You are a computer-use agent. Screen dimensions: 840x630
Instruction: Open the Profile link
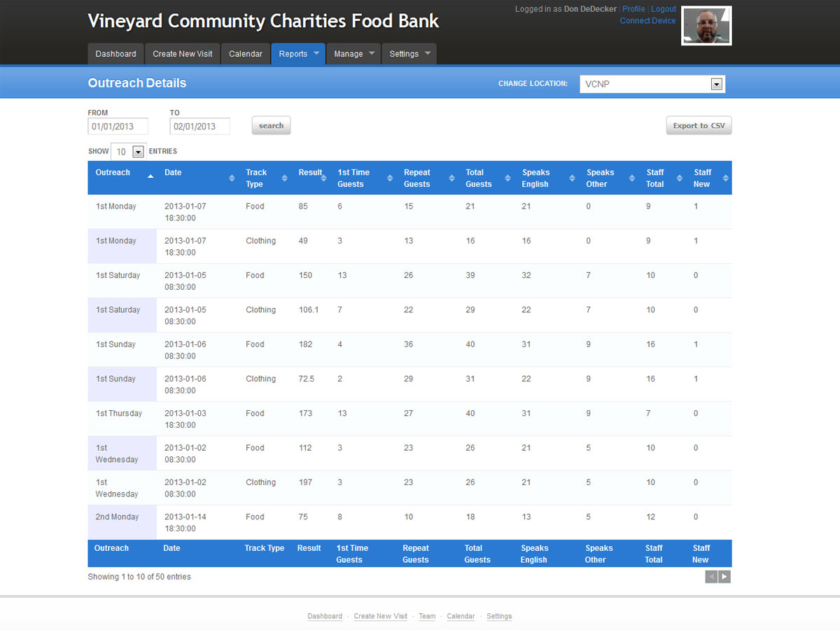click(633, 9)
